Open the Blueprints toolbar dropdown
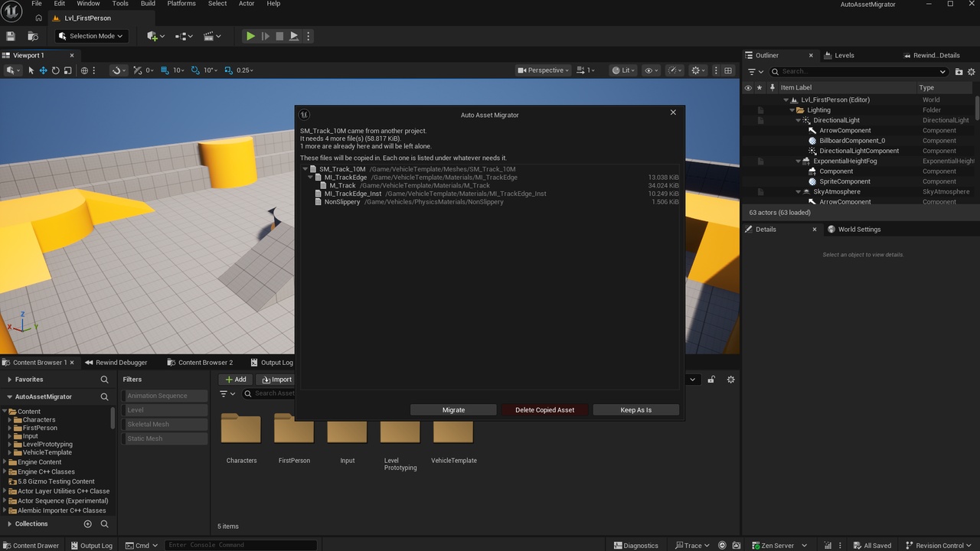980x551 pixels. point(184,36)
